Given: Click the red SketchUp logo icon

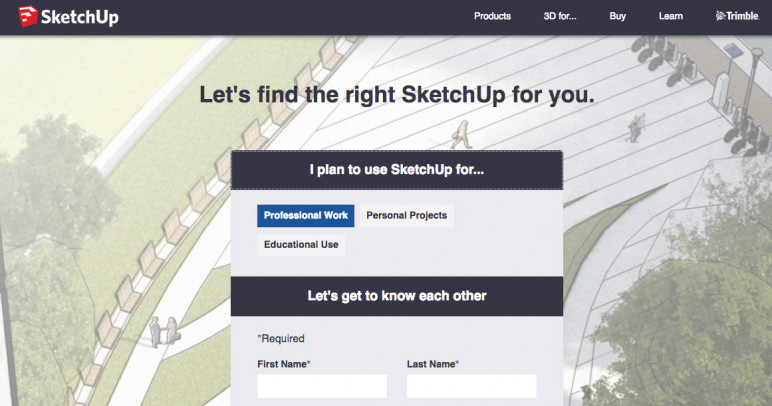Looking at the screenshot, I should (28, 16).
